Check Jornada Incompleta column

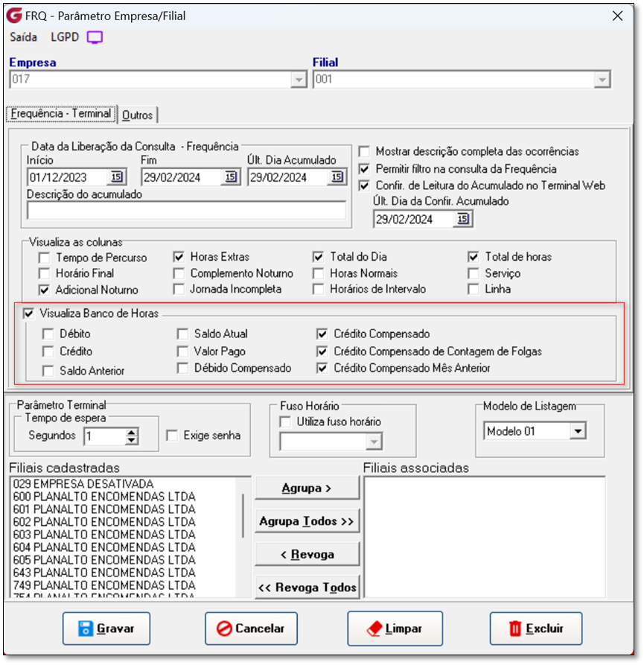pos(179,289)
